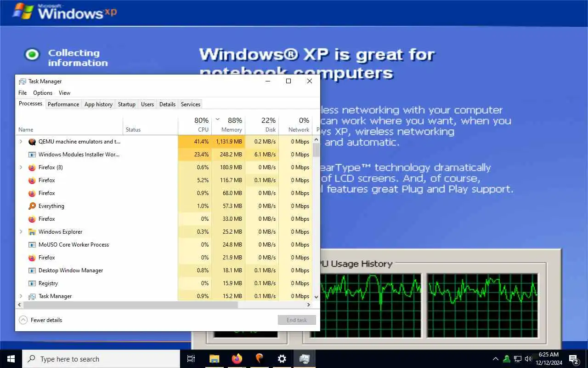Viewport: 588px width, 368px height.
Task: Show hidden system tray icons
Action: click(x=495, y=359)
